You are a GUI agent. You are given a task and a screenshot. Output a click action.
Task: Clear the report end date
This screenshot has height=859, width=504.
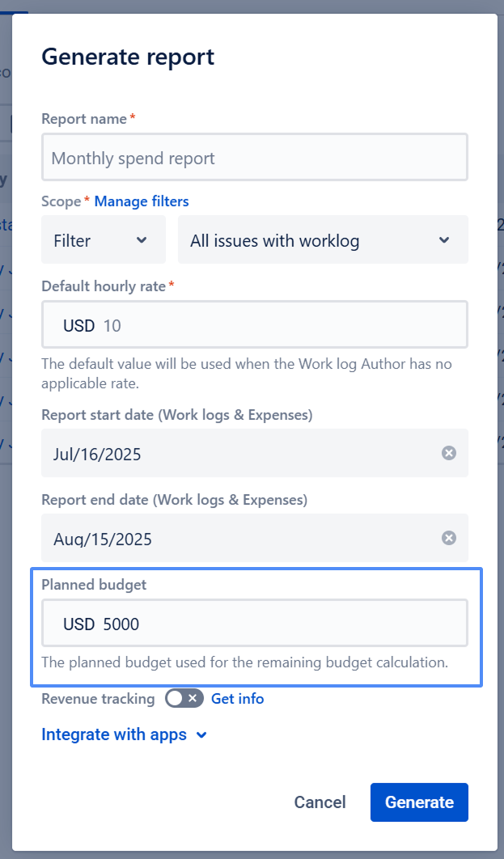[449, 539]
